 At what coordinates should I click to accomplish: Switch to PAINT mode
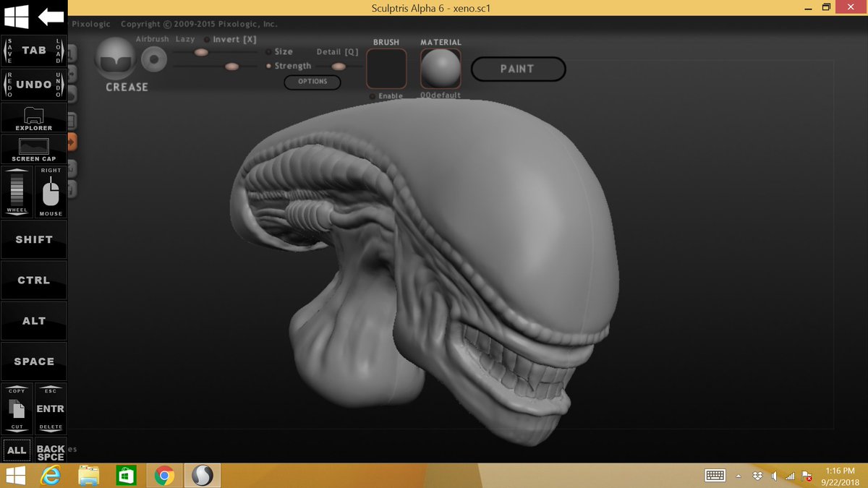click(518, 69)
